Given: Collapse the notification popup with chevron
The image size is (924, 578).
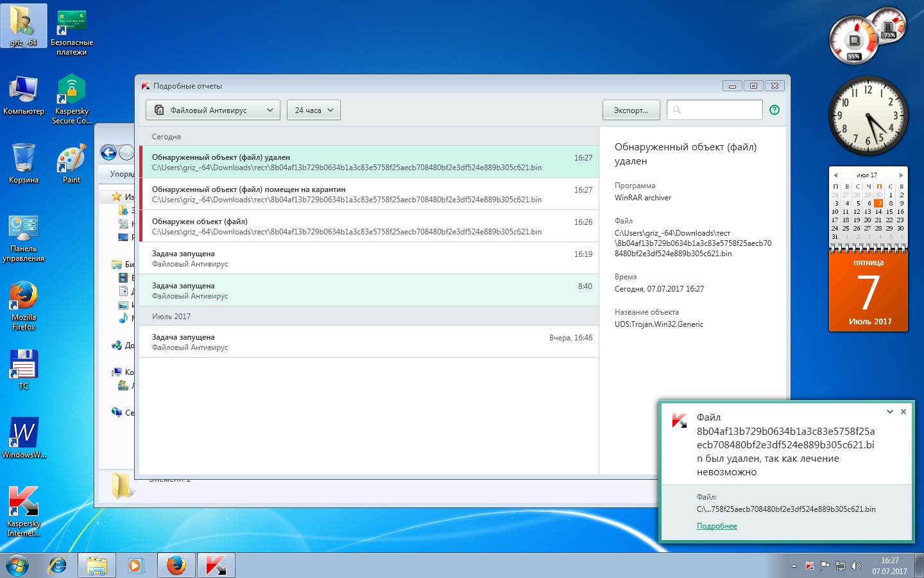Looking at the screenshot, I should (890, 412).
